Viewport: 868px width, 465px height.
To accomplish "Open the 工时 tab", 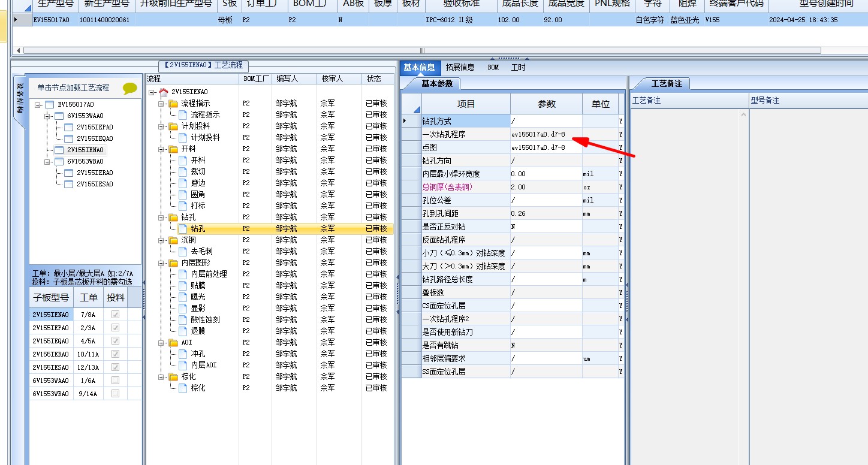I will (x=519, y=67).
